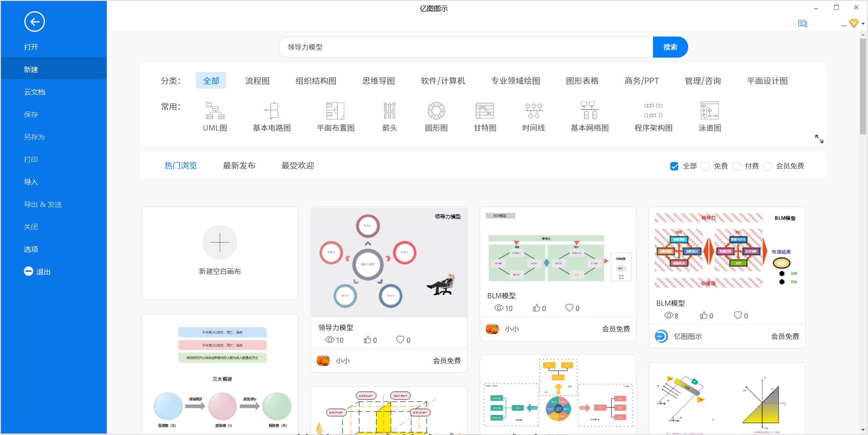Select the UML图 template icon
This screenshot has width=868, height=435.
click(x=215, y=111)
